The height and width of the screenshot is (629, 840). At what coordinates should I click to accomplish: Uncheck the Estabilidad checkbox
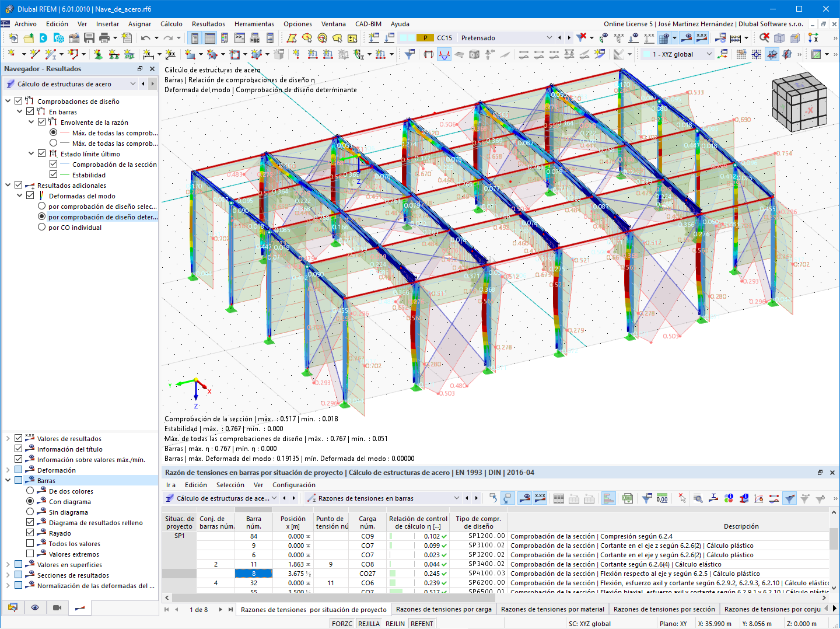(54, 175)
